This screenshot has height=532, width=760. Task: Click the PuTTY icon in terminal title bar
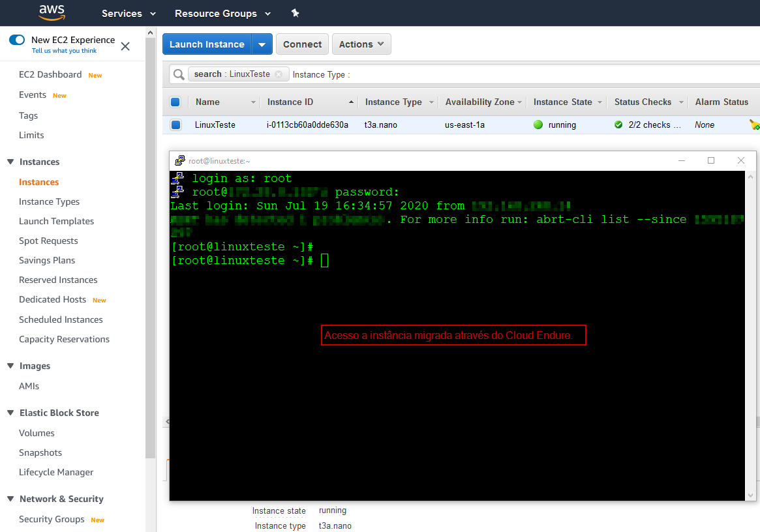click(x=179, y=160)
